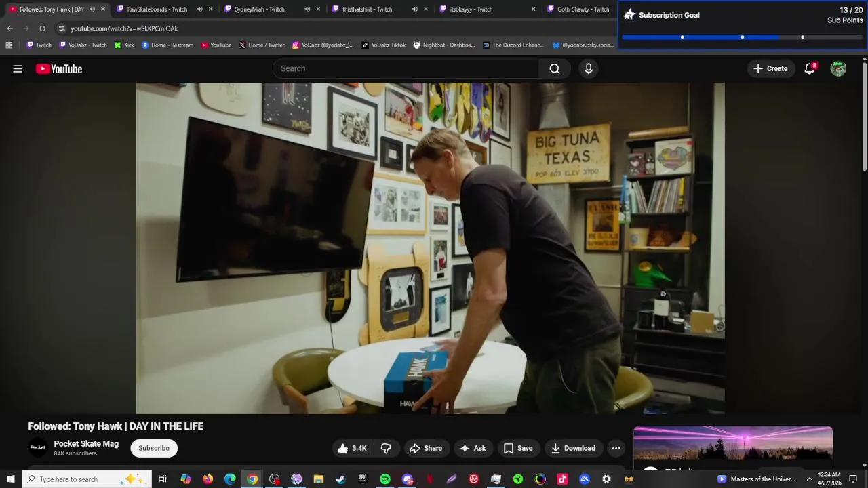868x488 pixels.
Task: Open the Settings gear in the taskbar
Action: pos(606,479)
